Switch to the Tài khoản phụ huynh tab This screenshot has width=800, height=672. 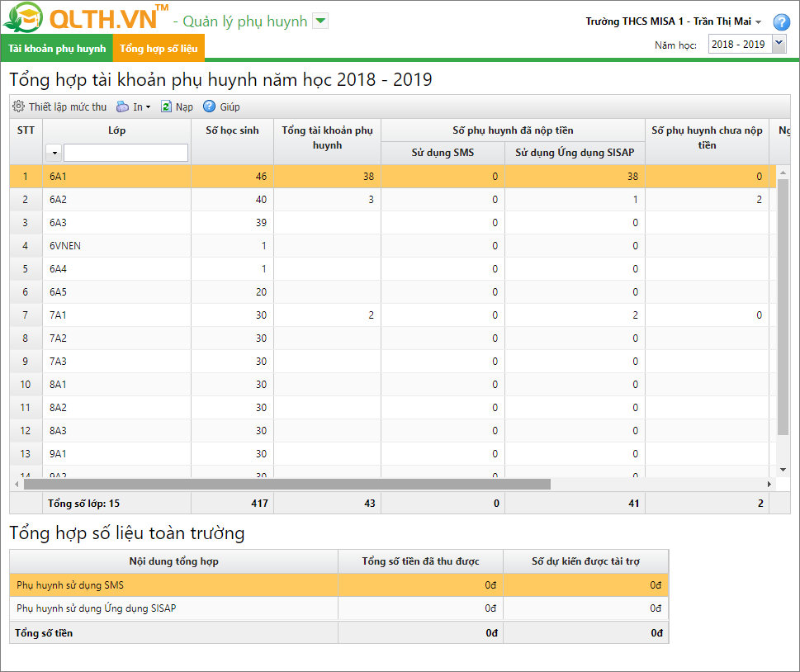[57, 49]
